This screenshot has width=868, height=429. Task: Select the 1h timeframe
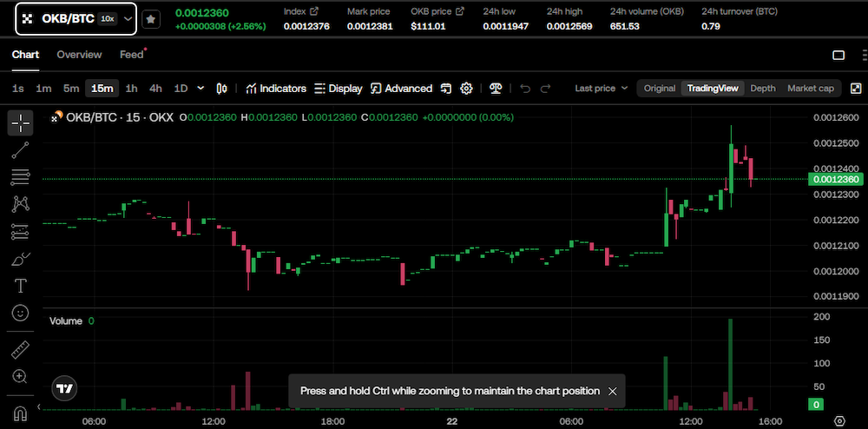point(131,89)
